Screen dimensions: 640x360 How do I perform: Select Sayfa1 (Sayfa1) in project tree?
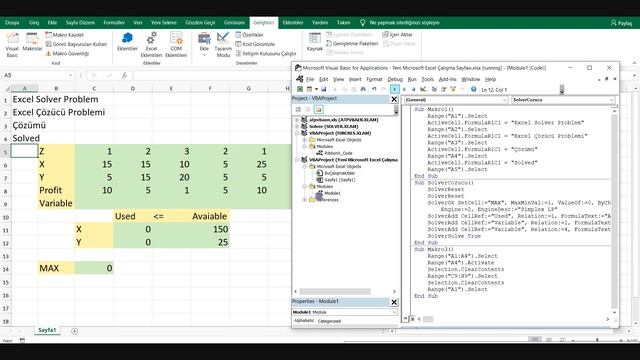point(340,180)
